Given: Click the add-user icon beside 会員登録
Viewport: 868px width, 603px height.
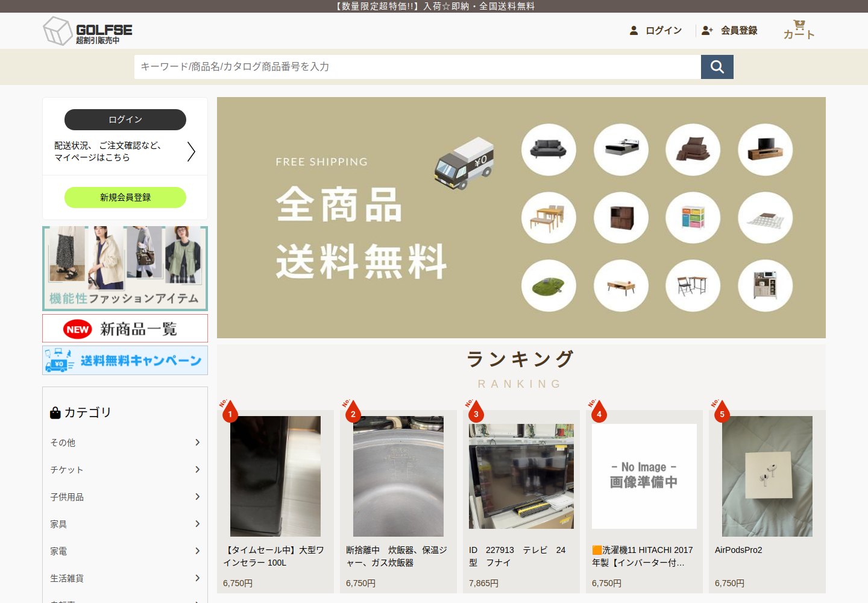Looking at the screenshot, I should tap(707, 30).
